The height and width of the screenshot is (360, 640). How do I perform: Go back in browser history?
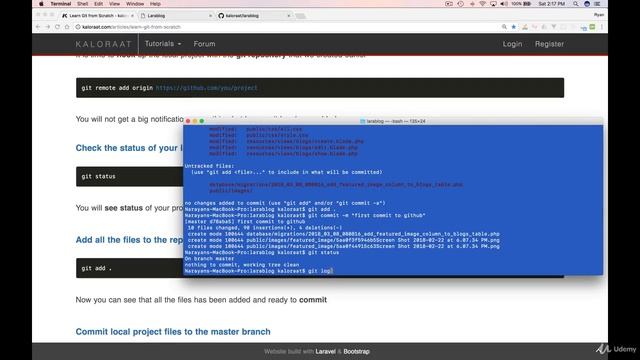38,27
